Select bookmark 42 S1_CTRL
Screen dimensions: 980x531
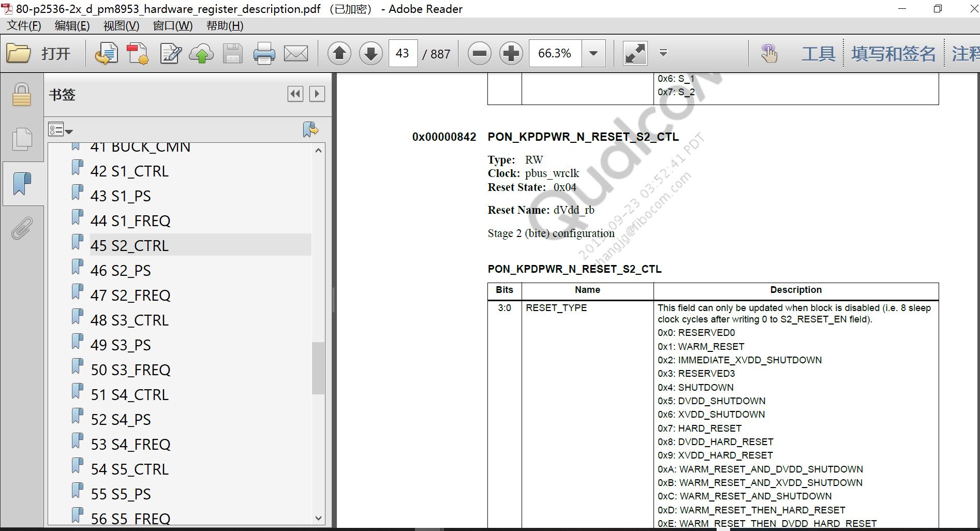click(x=129, y=171)
